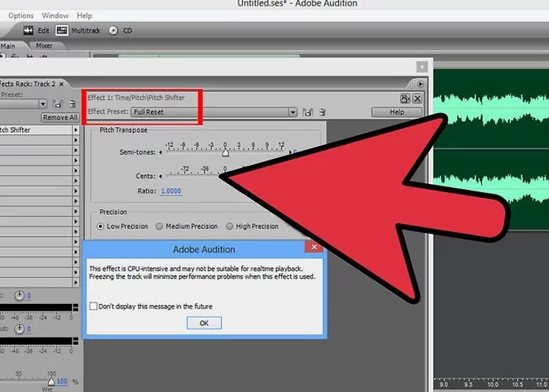Click the Help button in effect panel
The width and height of the screenshot is (549, 392).
(397, 112)
